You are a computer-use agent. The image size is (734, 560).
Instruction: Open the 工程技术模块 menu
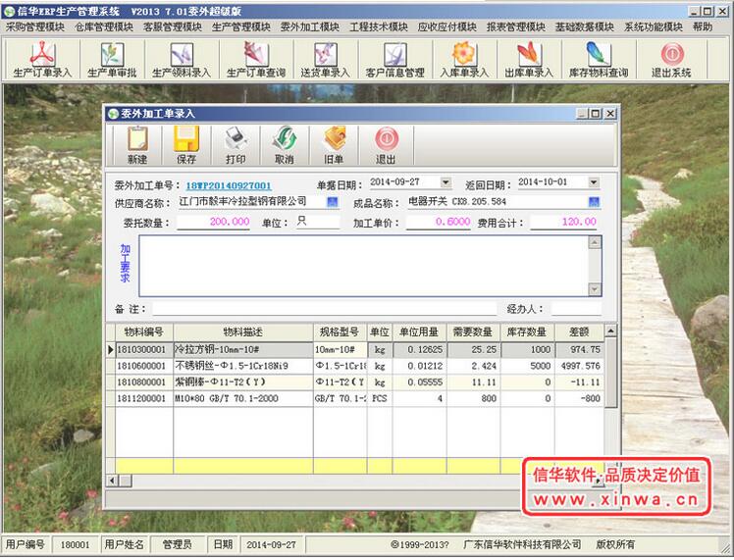point(379,27)
